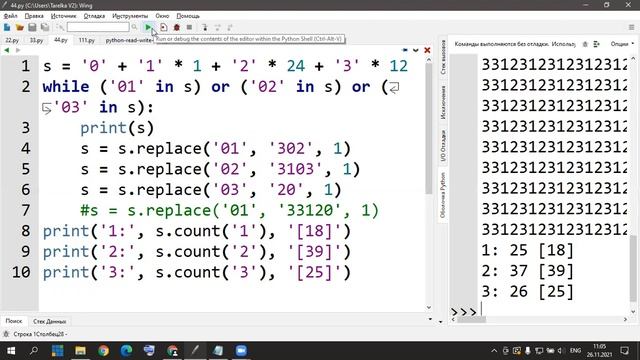Open the Источник menu

[x=64, y=16]
